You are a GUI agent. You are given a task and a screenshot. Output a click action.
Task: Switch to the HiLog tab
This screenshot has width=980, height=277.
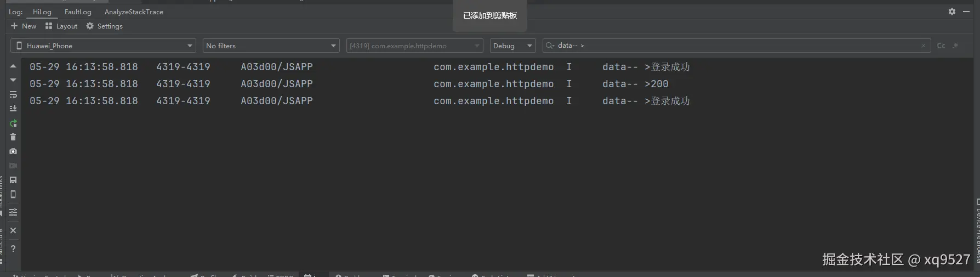coord(42,12)
